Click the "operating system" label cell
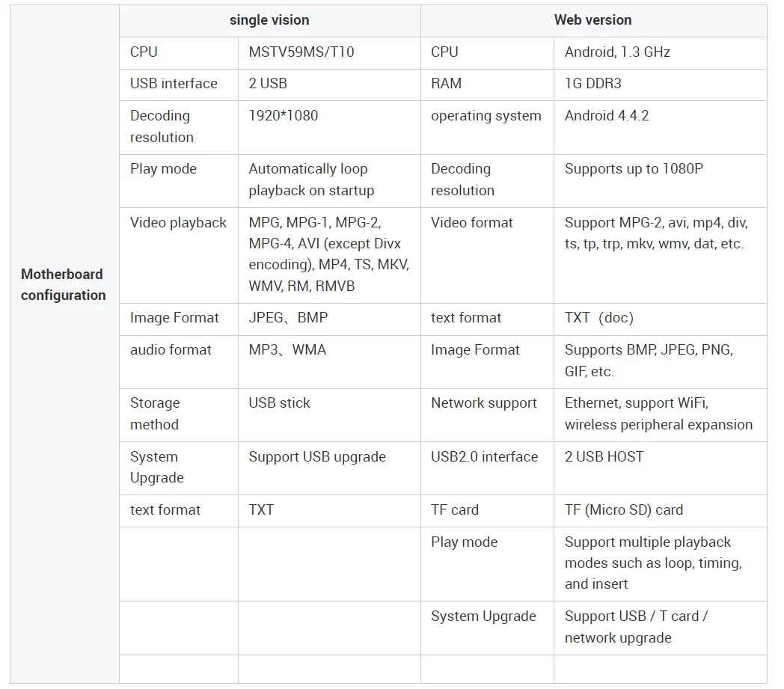This screenshot has height=689, width=784. [x=486, y=116]
